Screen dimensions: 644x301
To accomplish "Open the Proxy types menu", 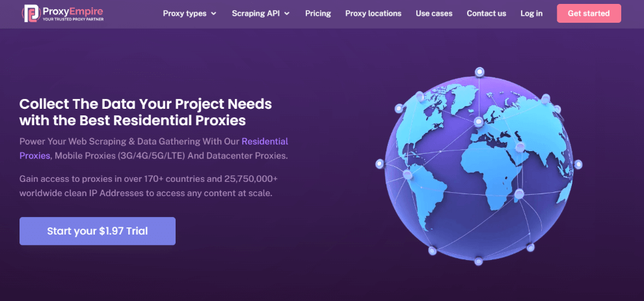I will pyautogui.click(x=189, y=14).
